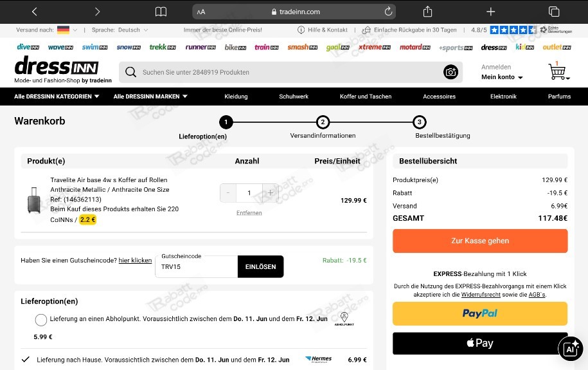Open the waveinn store logo
Viewport: 588px width, 370px height.
click(60, 47)
